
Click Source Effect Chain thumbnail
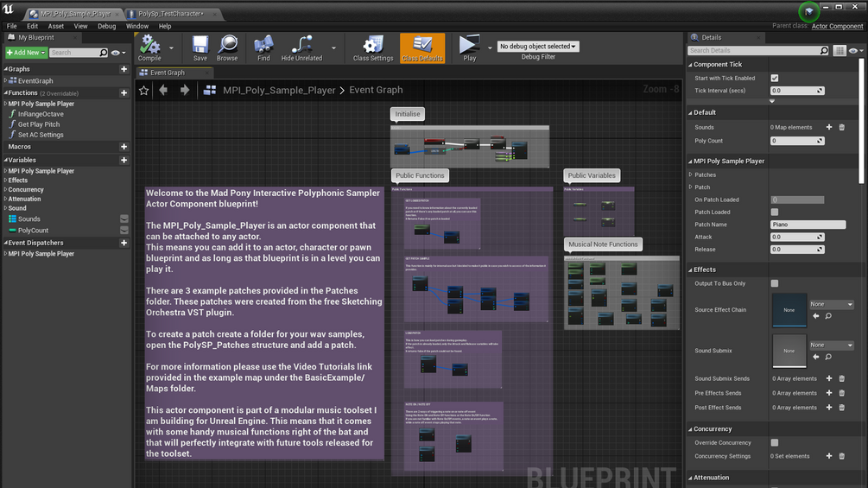(789, 310)
